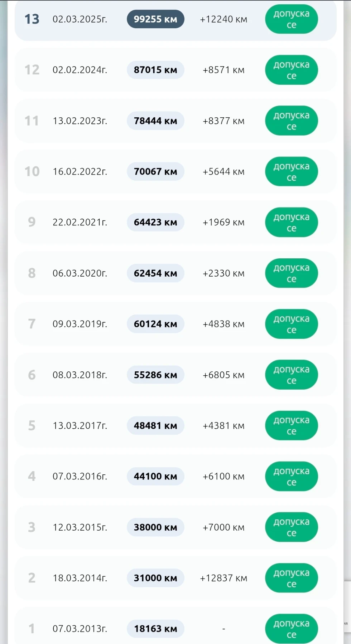This screenshot has height=644, width=351.
Task: Click 'допуска се' status for 02.03.2025 inspection
Action: tap(291, 19)
